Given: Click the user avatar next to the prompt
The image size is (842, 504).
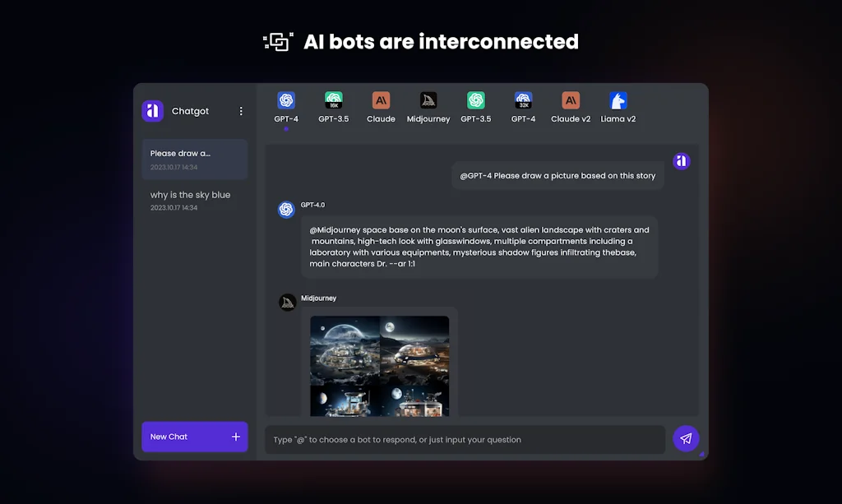Looking at the screenshot, I should pos(682,161).
